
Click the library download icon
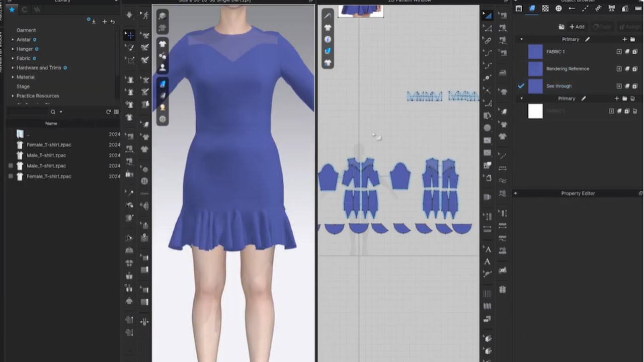click(94, 22)
